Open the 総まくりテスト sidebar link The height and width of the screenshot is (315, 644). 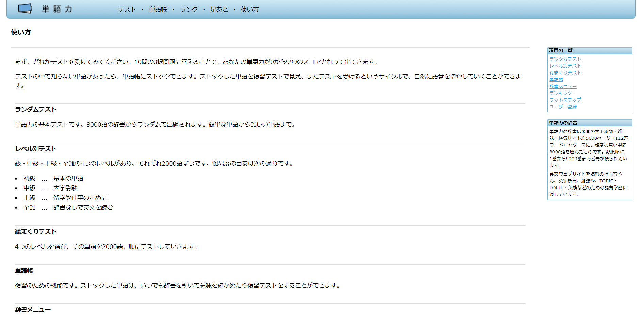point(565,73)
